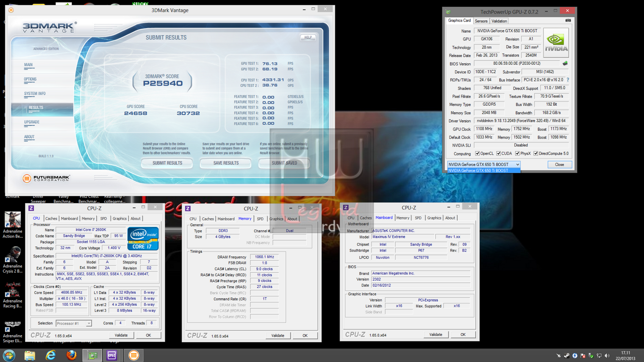Viewport: 644px width, 362px height.
Task: Click the airplane tray icon
Action: pos(558,356)
